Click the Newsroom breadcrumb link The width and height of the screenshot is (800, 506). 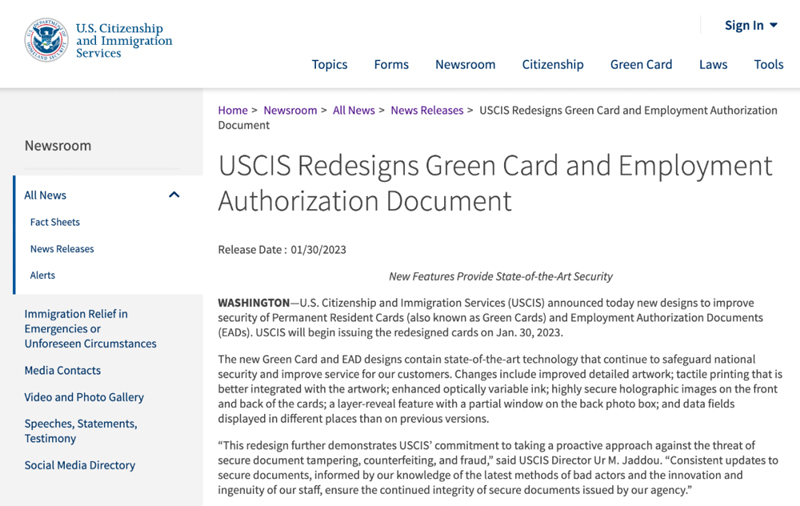290,110
